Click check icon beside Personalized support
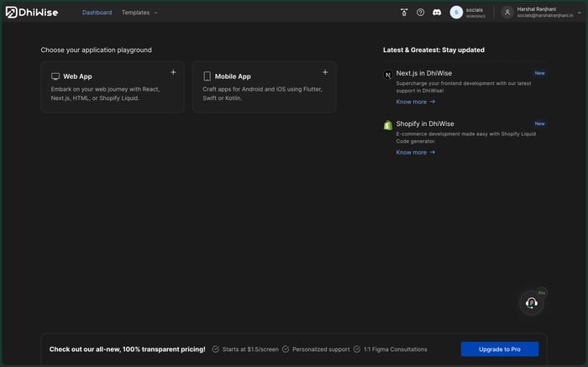The image size is (588, 367). tap(286, 349)
